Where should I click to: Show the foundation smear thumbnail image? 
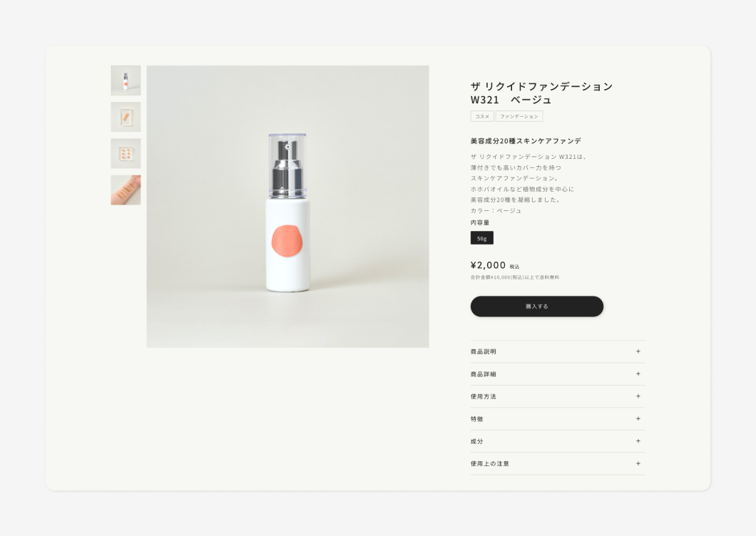(x=126, y=117)
